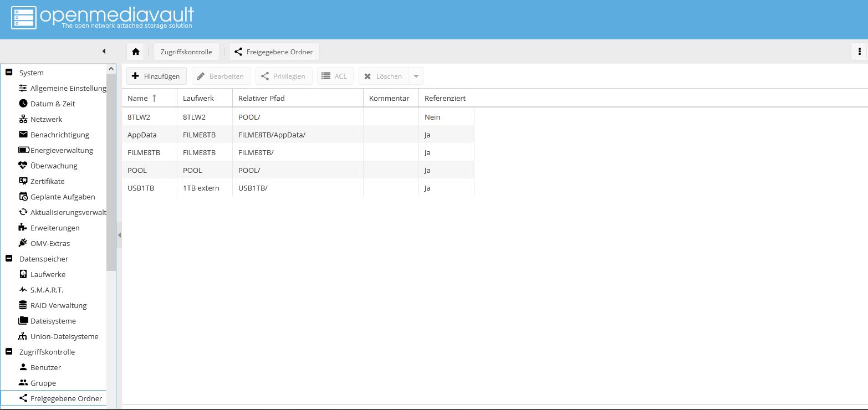Select the 8TLW2 shared folder row
The width and height of the screenshot is (868, 410).
[x=298, y=117]
